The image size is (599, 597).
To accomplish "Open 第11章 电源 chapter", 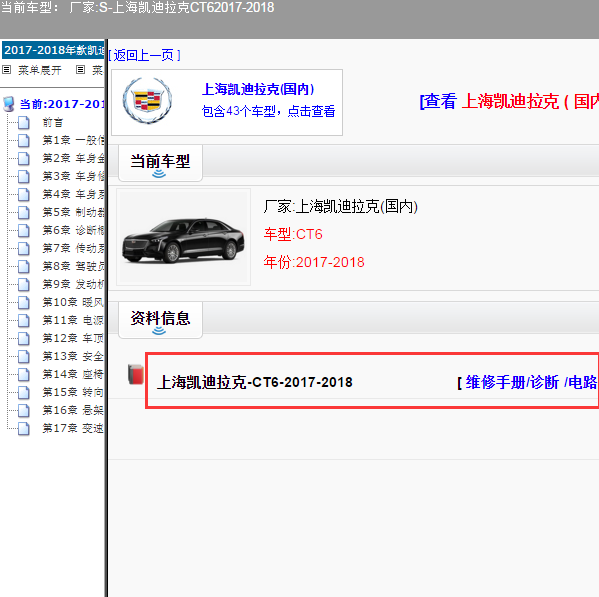I will 73,320.
